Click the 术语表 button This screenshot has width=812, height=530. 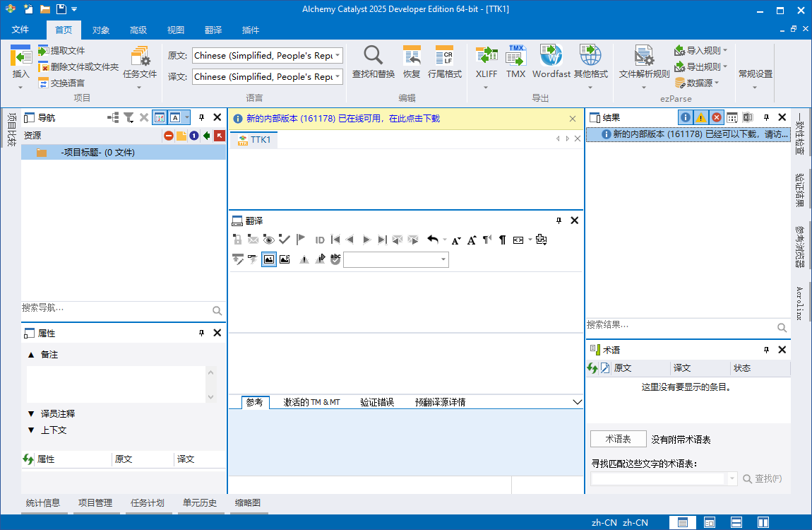click(x=619, y=440)
